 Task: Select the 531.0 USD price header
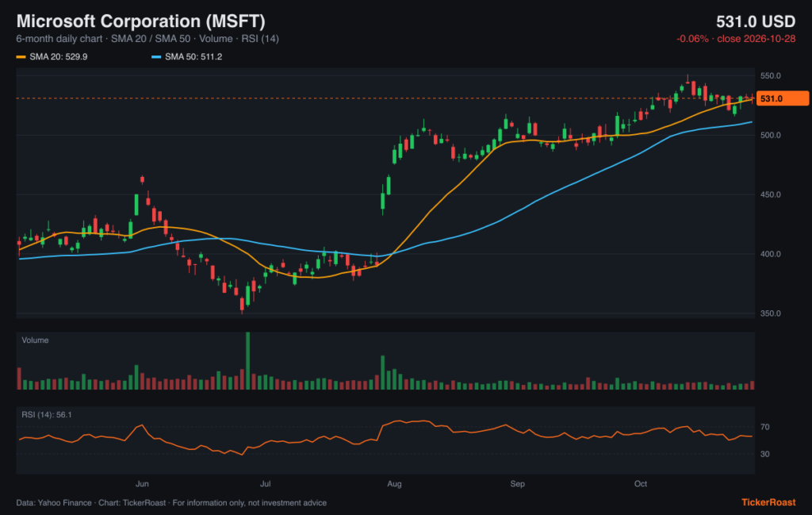[756, 21]
